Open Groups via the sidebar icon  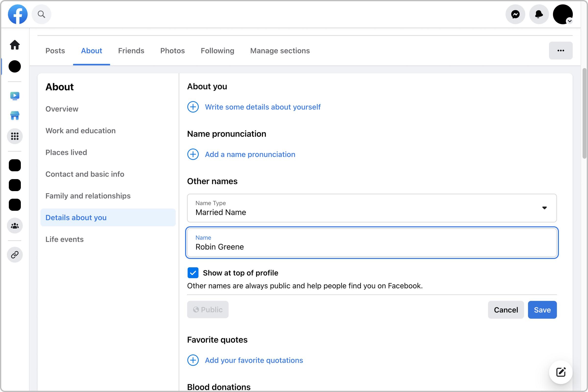[x=15, y=226]
